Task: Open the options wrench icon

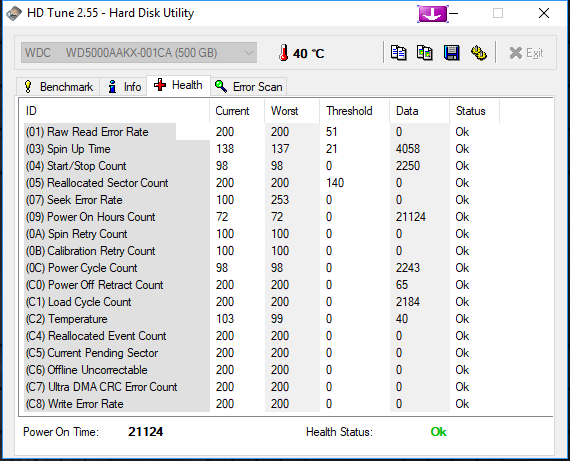Action: (478, 53)
